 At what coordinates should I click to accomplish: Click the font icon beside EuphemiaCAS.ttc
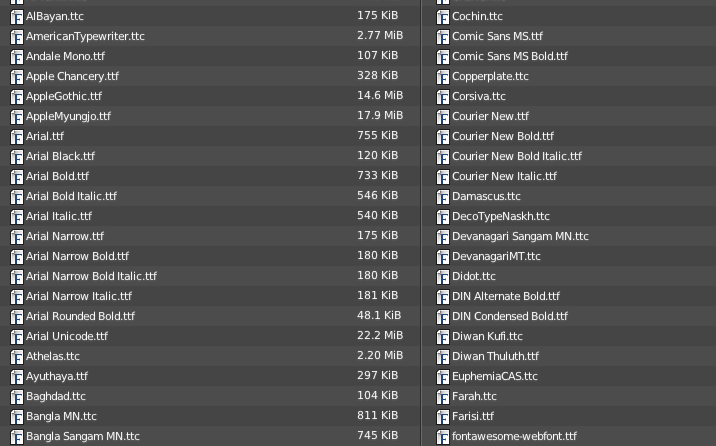pyautogui.click(x=443, y=377)
